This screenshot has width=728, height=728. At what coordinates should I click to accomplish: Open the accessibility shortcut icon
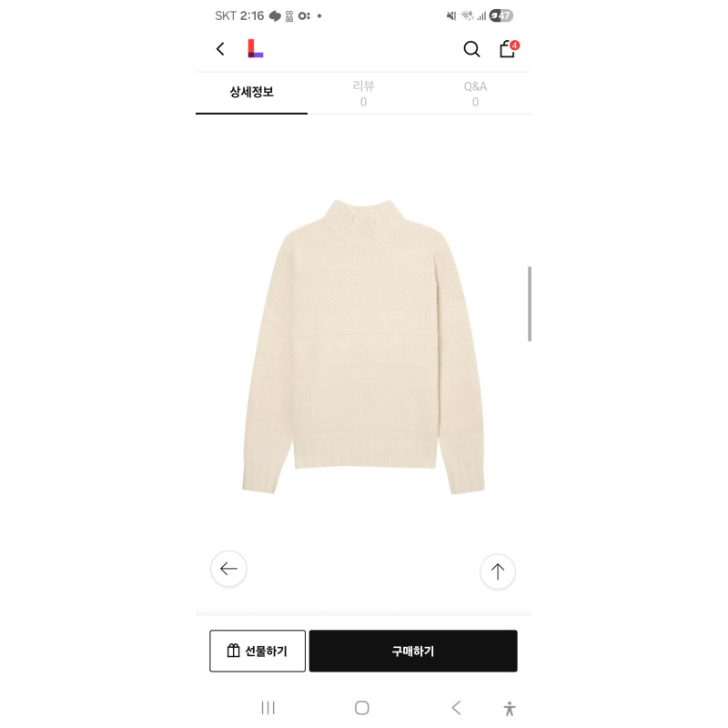tap(510, 709)
